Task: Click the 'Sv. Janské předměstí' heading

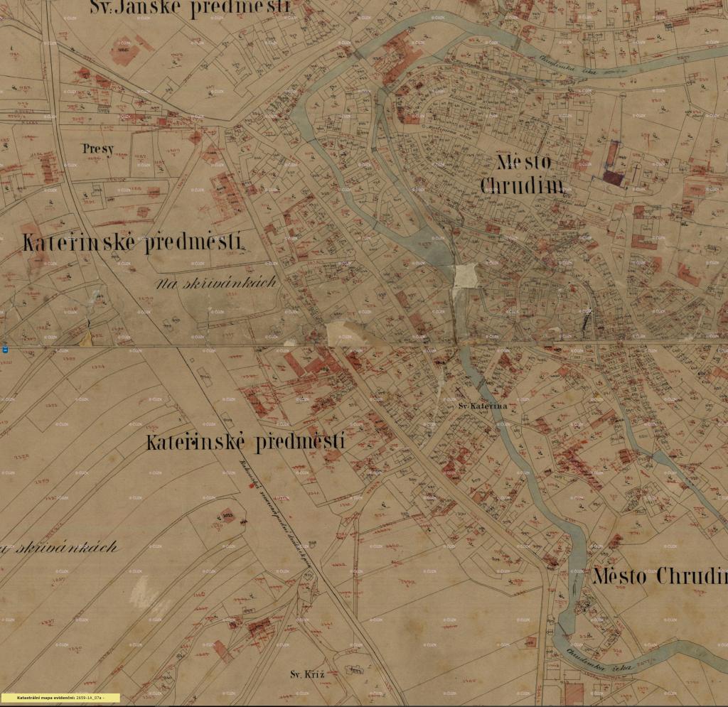Action: pyautogui.click(x=190, y=8)
